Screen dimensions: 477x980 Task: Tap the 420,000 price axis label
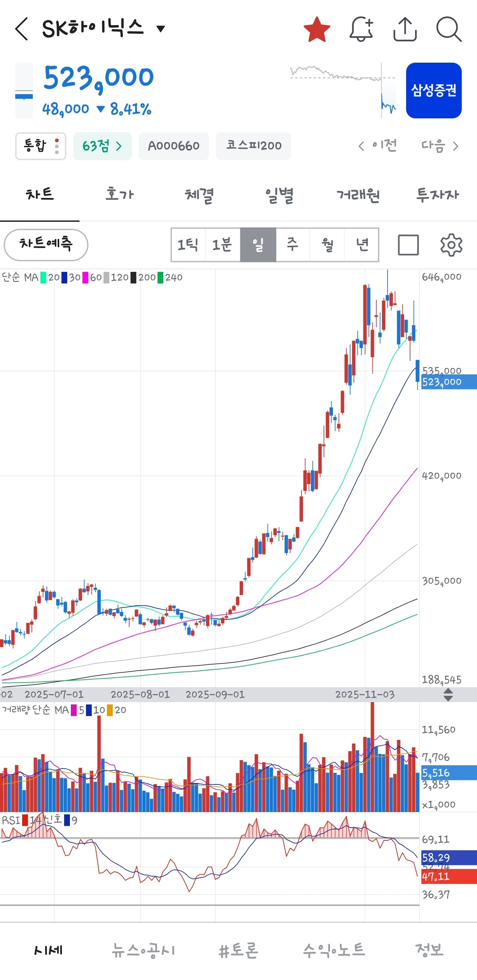click(442, 475)
